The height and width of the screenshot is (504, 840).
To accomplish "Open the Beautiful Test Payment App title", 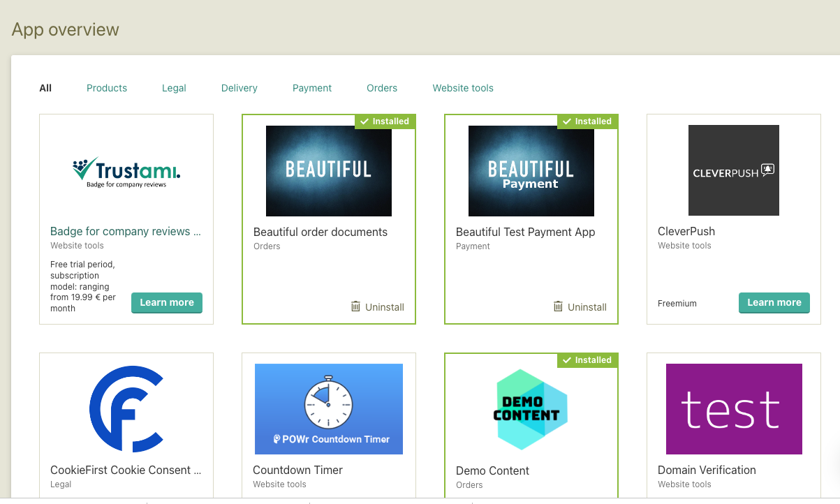I will pyautogui.click(x=526, y=232).
